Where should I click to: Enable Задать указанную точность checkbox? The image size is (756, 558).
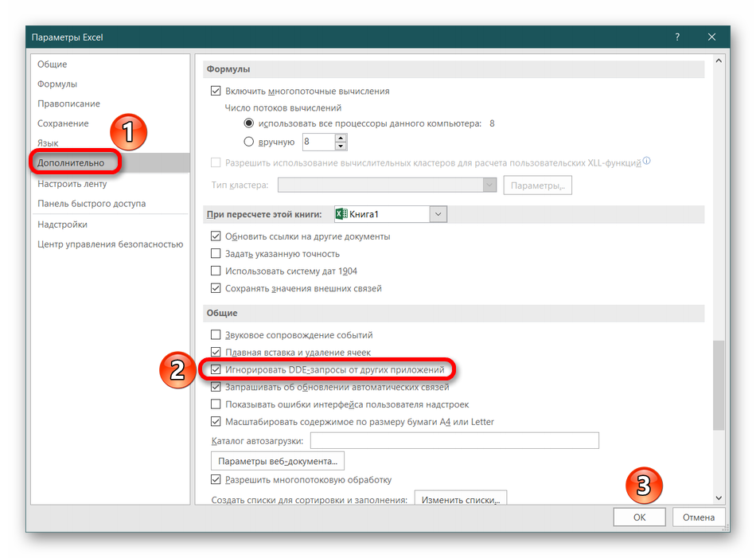click(216, 254)
